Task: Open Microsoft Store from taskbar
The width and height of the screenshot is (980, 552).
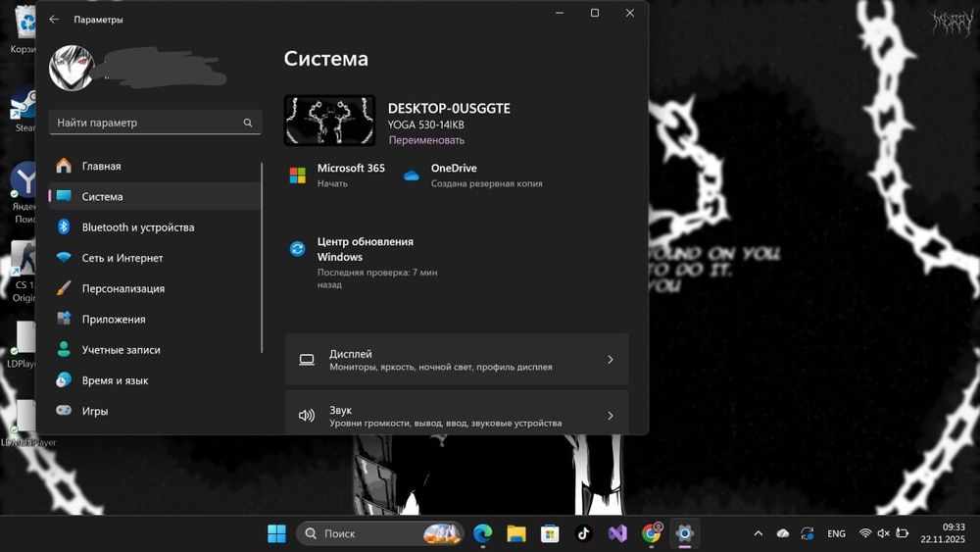Action: click(550, 533)
